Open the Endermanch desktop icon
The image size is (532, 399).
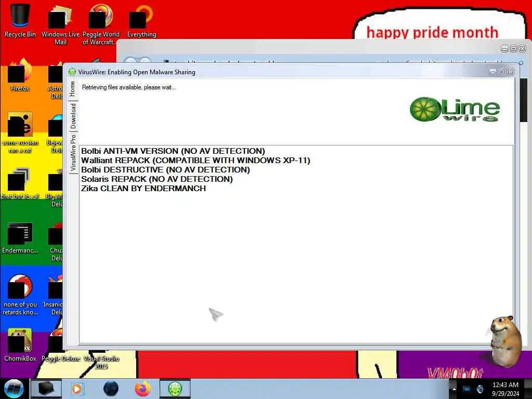pyautogui.click(x=20, y=237)
